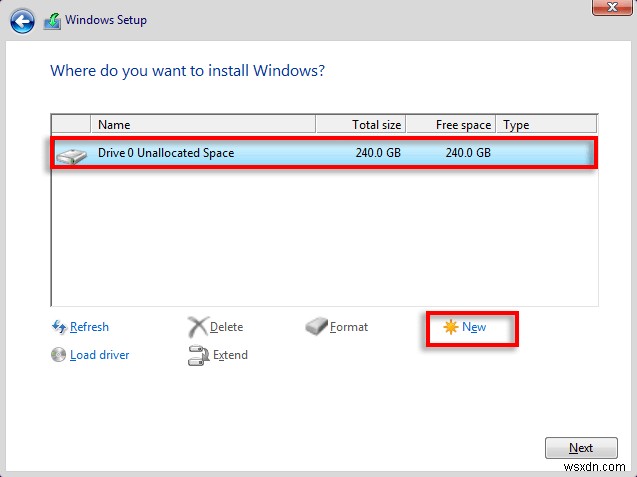Close the Windows Setup window
The width and height of the screenshot is (637, 477).
612,7
